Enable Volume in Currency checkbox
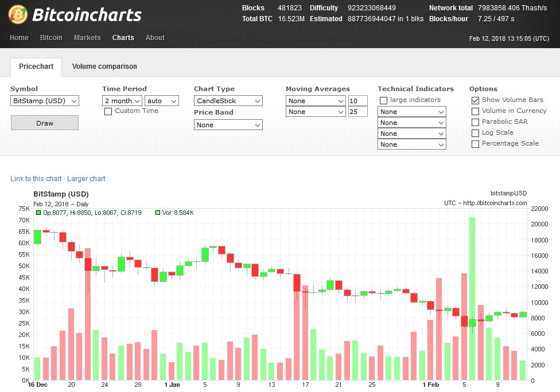Screen dimensions: 560x392 [475, 111]
